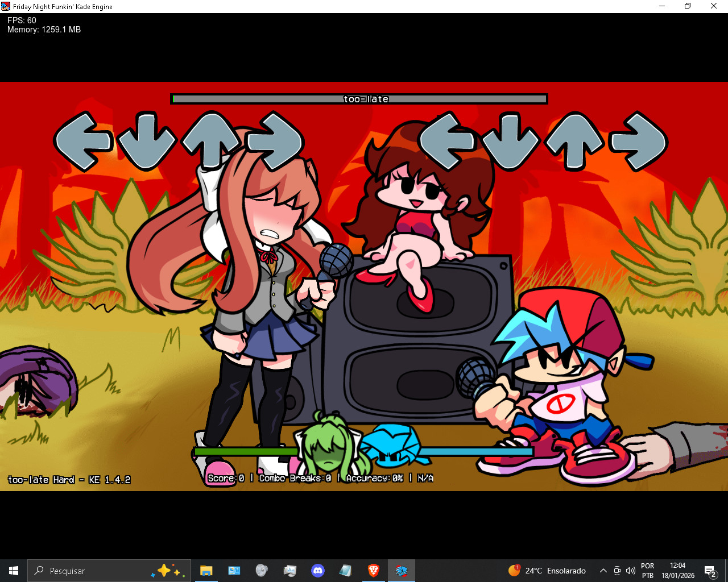The height and width of the screenshot is (582, 728).
Task: Switch the POR PTB input language
Action: coord(648,571)
